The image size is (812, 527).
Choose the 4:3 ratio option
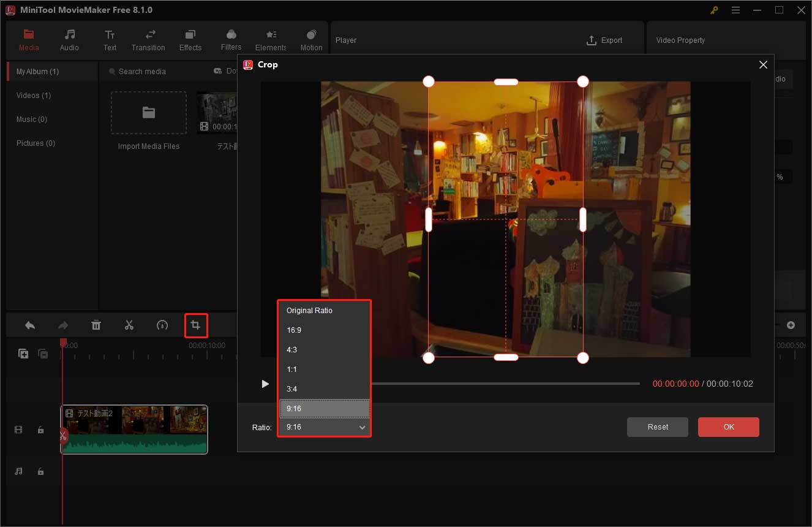324,350
